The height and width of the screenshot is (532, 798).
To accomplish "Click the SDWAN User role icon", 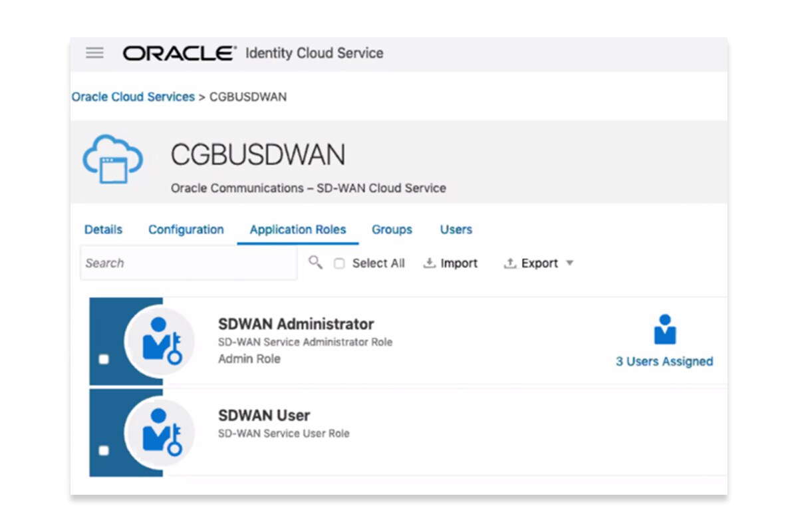I will (x=160, y=433).
